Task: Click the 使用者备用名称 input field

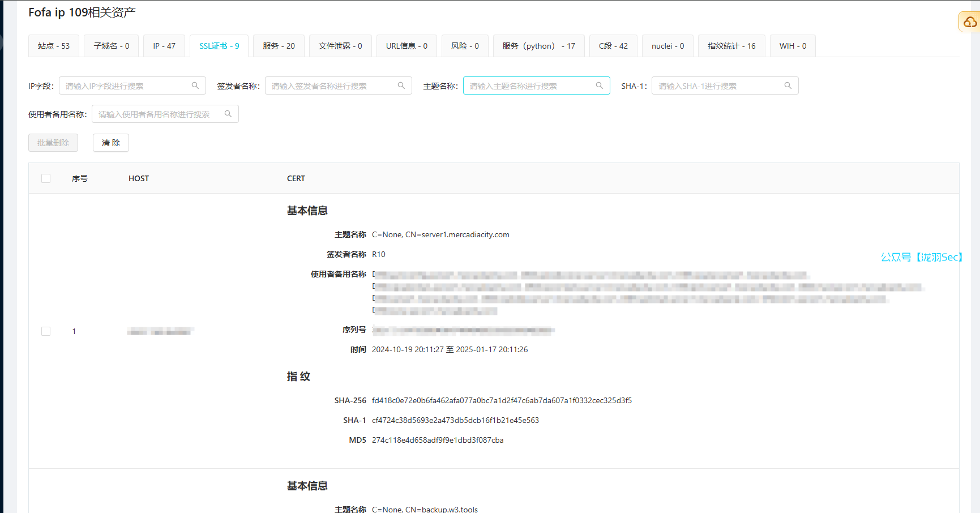Action: (x=159, y=114)
